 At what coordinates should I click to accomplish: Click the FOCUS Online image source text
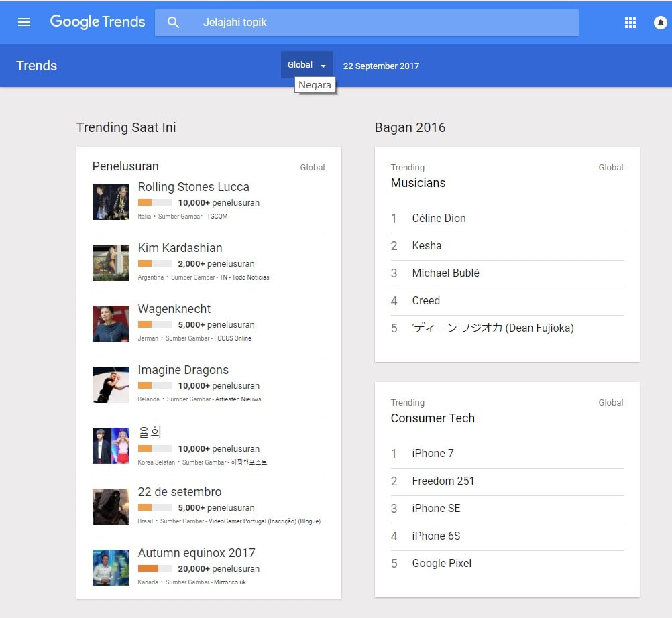[x=233, y=338]
